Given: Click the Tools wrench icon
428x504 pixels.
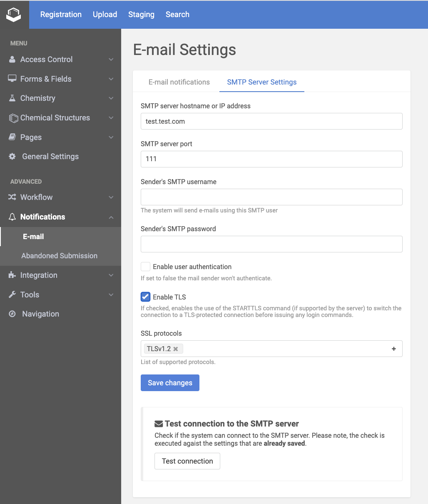Looking at the screenshot, I should point(12,295).
